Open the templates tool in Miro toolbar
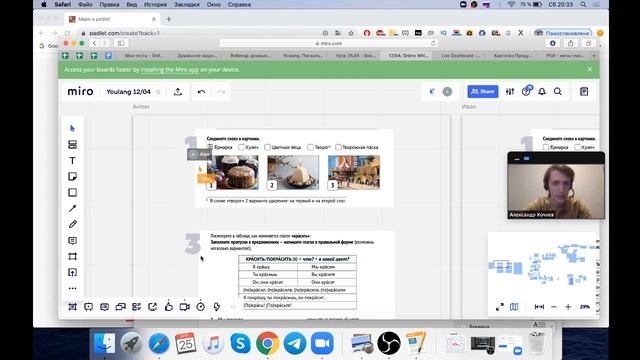Screen dimensions: 640x360 [73, 144]
